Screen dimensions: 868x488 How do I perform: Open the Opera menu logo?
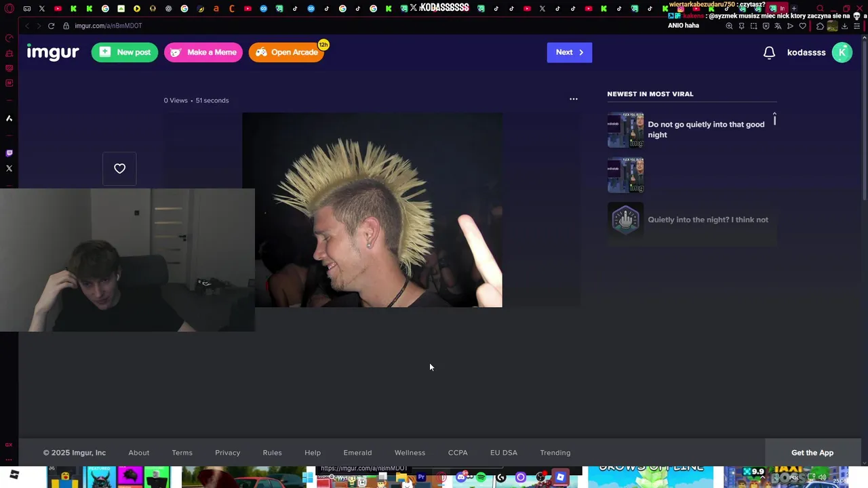point(9,9)
